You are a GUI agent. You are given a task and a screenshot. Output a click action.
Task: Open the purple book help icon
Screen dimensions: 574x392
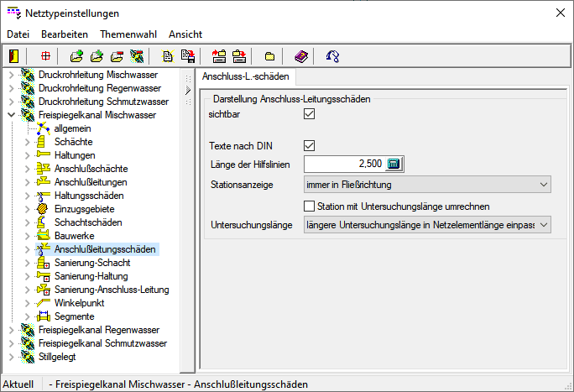point(301,56)
